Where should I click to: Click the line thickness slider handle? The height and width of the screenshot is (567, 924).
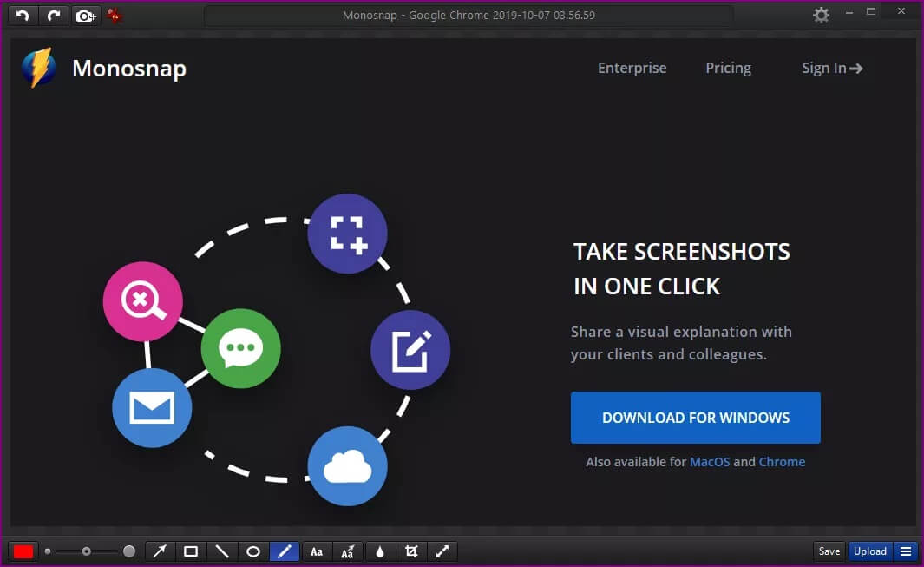(86, 551)
